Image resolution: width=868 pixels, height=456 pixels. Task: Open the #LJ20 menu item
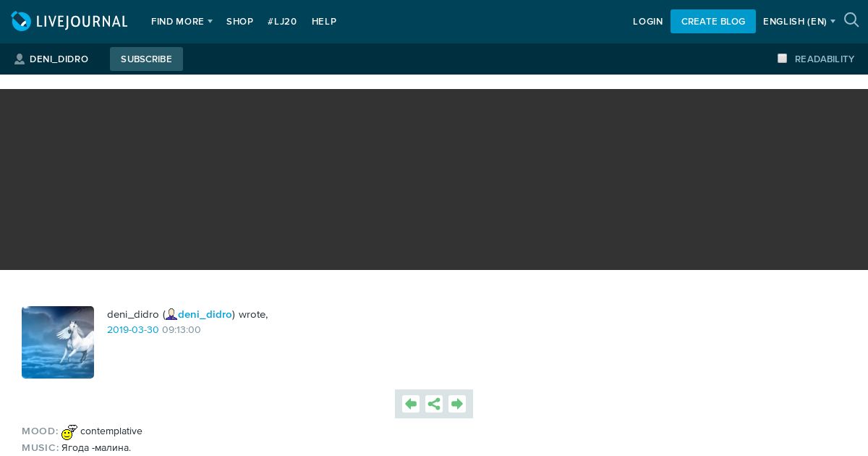click(x=282, y=22)
